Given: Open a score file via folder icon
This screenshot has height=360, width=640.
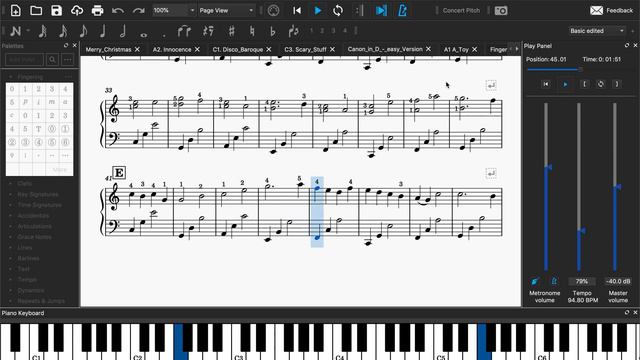Looking at the screenshot, I should 36,10.
